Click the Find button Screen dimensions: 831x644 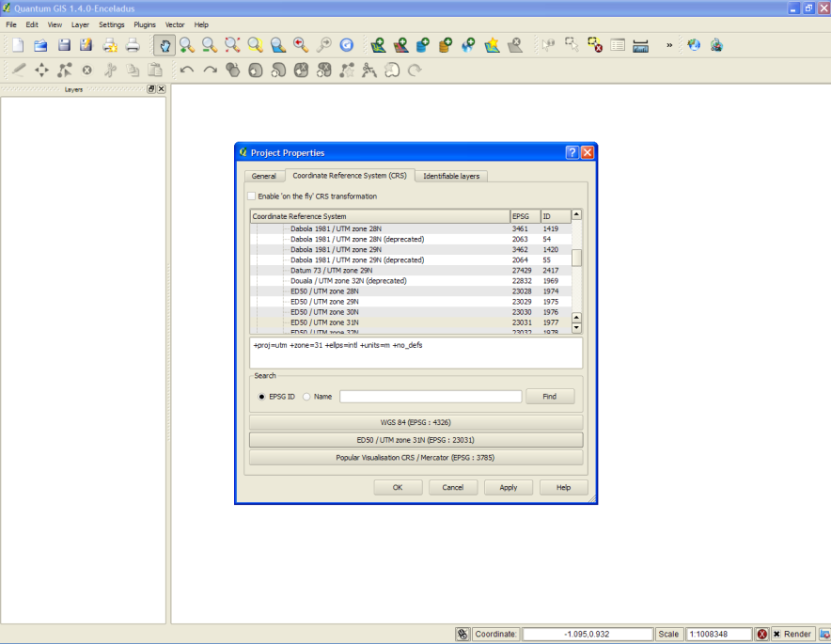550,397
